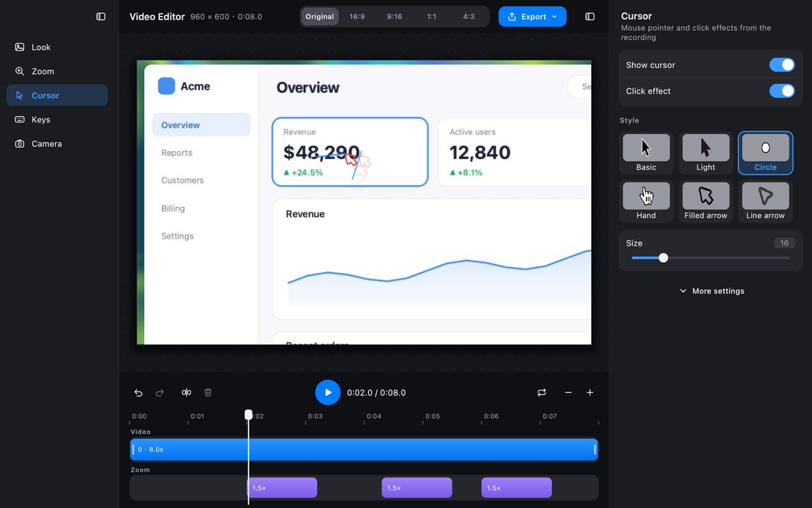This screenshot has height=508, width=812.
Task: Choose the Circle cursor style
Action: [766, 153]
